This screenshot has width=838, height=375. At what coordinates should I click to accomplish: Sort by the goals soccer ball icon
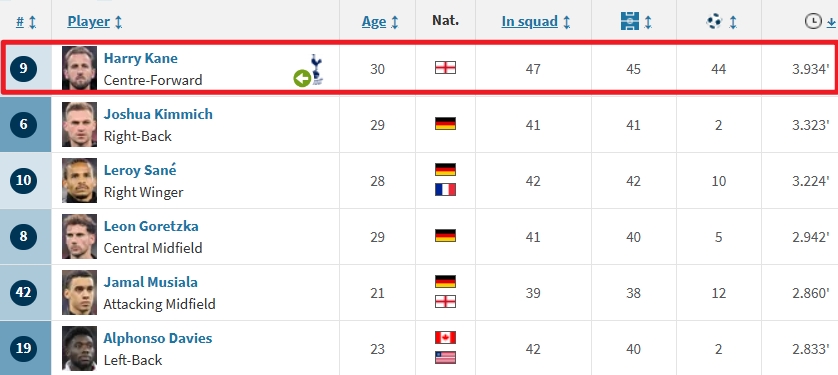pyautogui.click(x=714, y=22)
